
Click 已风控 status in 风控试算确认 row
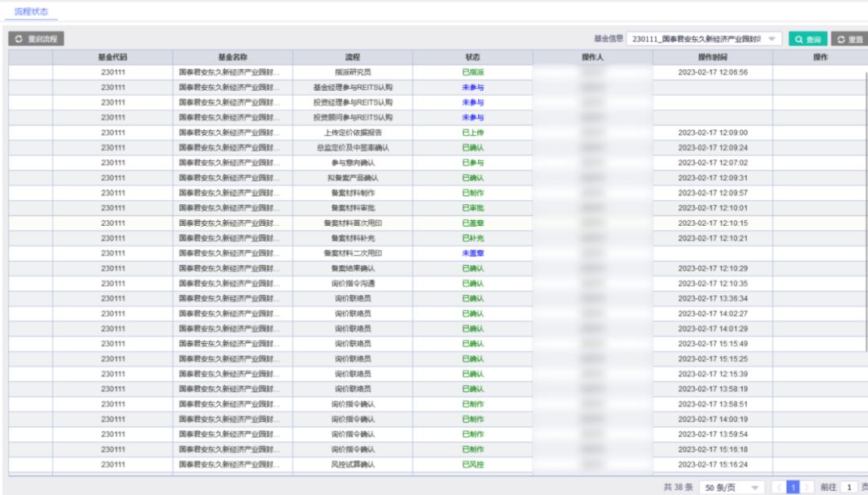click(473, 464)
